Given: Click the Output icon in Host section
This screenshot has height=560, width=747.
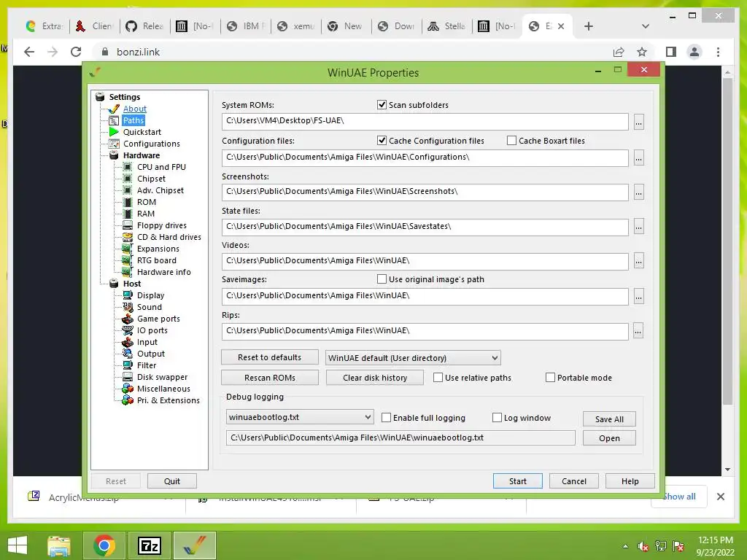Looking at the screenshot, I should pos(128,354).
